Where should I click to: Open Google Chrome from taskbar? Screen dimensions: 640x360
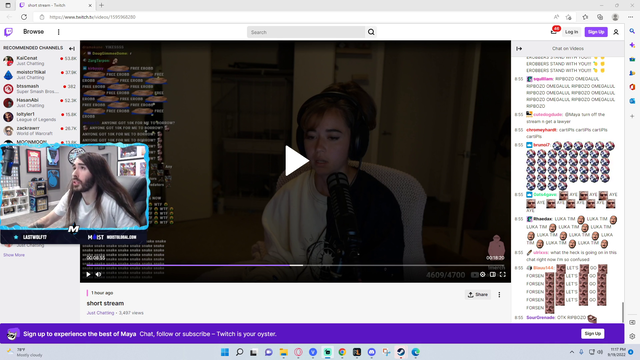tap(342, 352)
